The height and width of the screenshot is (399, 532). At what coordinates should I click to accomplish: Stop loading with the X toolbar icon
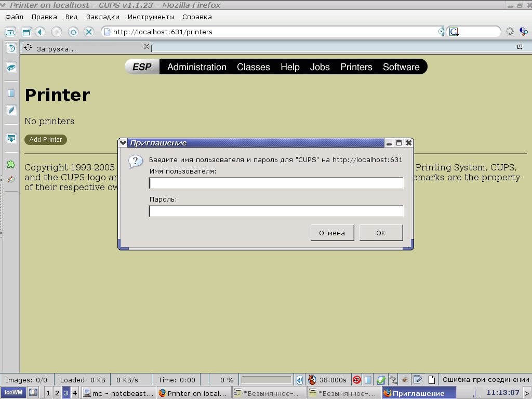point(89,32)
